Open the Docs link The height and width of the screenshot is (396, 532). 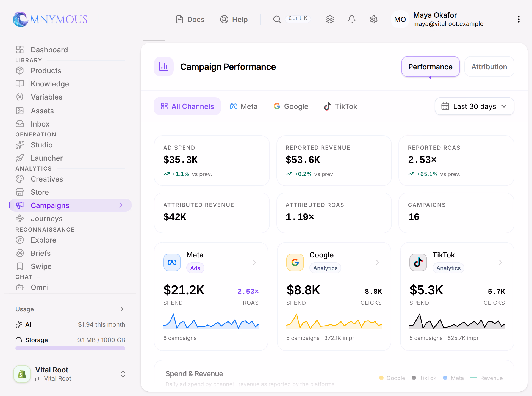(190, 19)
